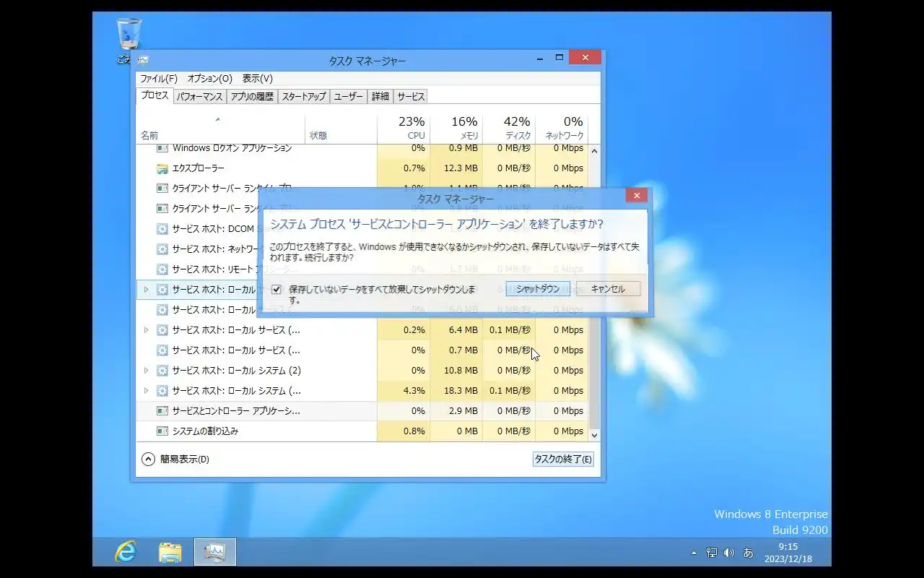This screenshot has height=578, width=924.
Task: Sort by the CPU 23% column header
Action: (404, 129)
